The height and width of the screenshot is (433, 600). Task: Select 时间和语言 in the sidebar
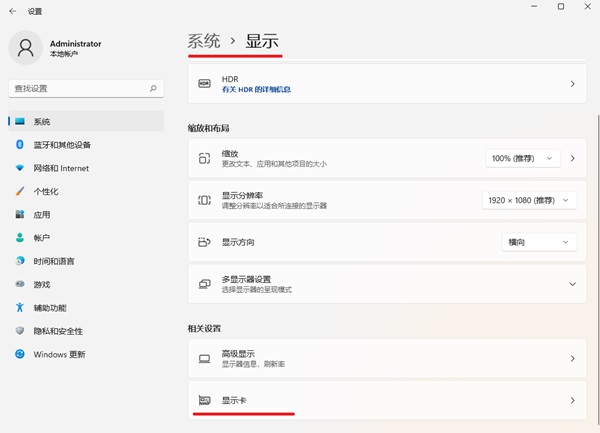pos(86,261)
